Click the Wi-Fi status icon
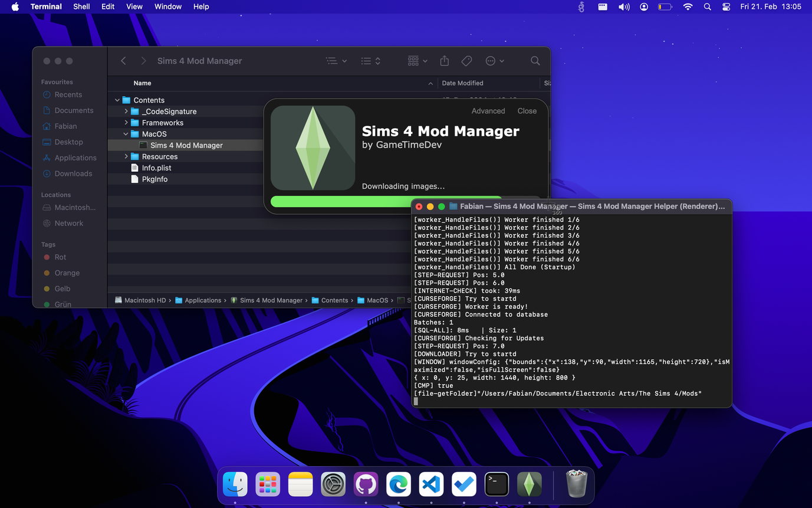The image size is (812, 508). [x=688, y=6]
